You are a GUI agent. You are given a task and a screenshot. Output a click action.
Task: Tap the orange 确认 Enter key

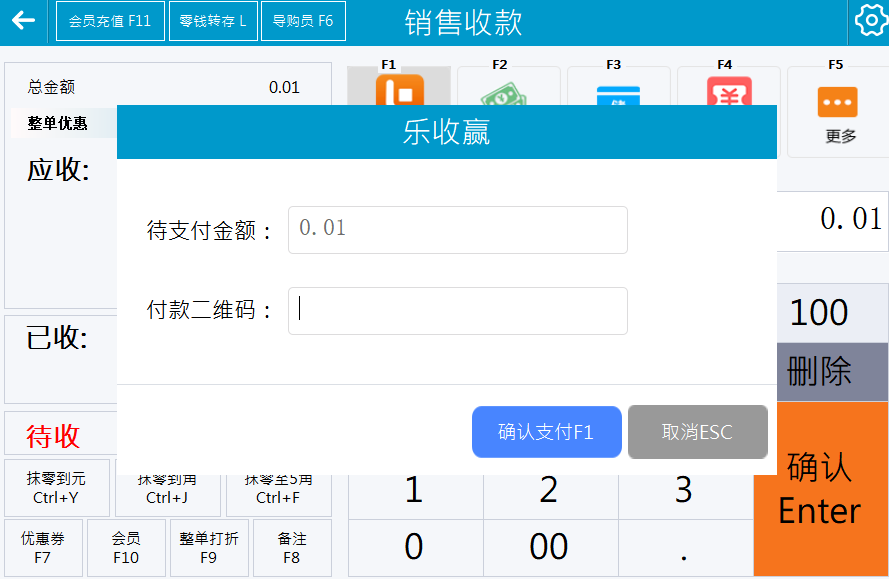coord(822,489)
